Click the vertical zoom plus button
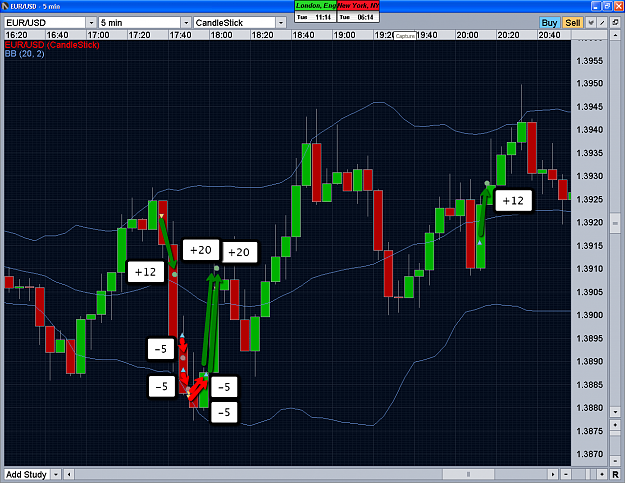 tap(615, 424)
